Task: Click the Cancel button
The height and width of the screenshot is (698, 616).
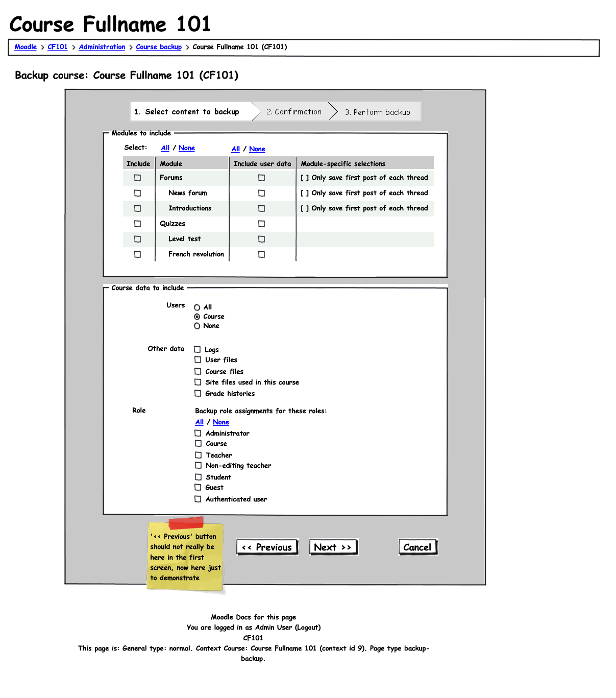Action: pyautogui.click(x=418, y=547)
